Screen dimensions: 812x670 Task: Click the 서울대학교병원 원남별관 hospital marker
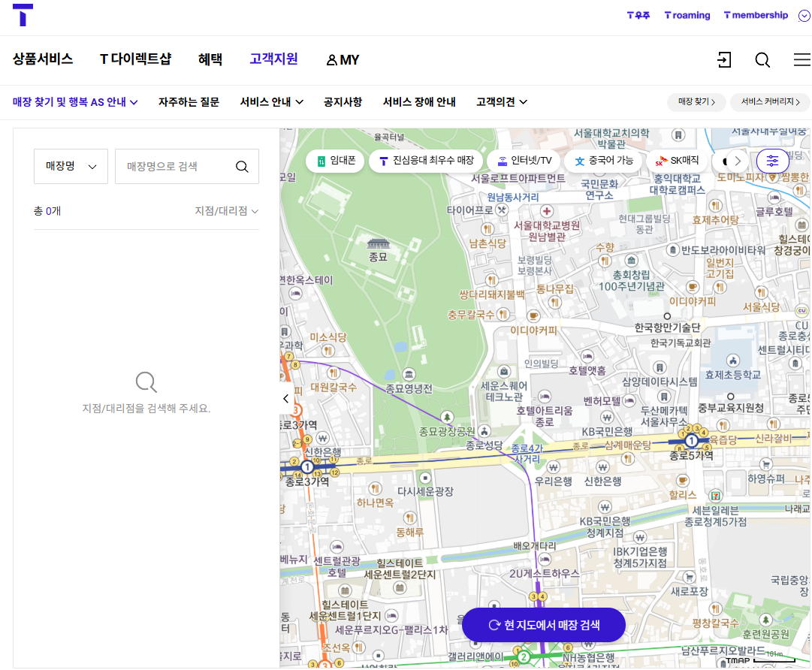tap(546, 211)
